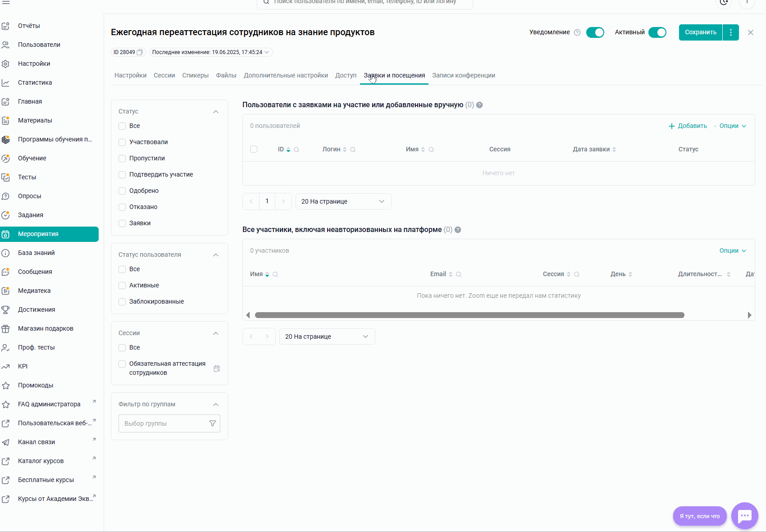Click right arrow of participants table scrollbar
The height and width of the screenshot is (532, 766).
(x=749, y=315)
